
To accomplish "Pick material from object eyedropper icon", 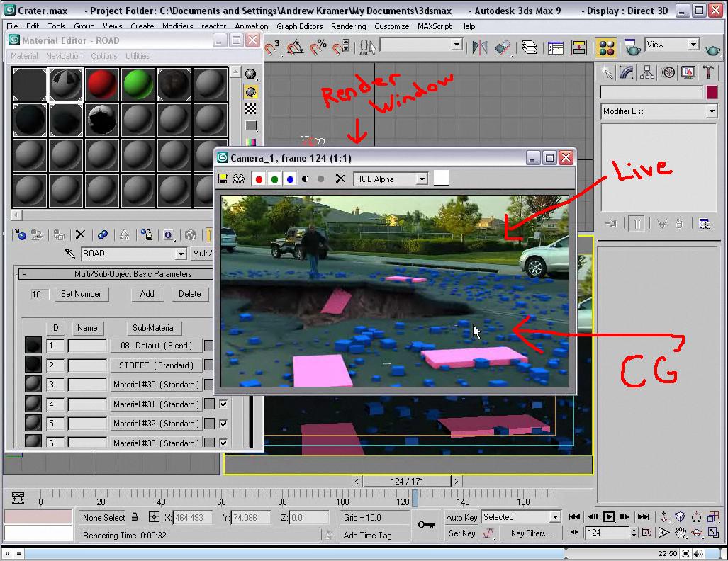I will tap(70, 254).
